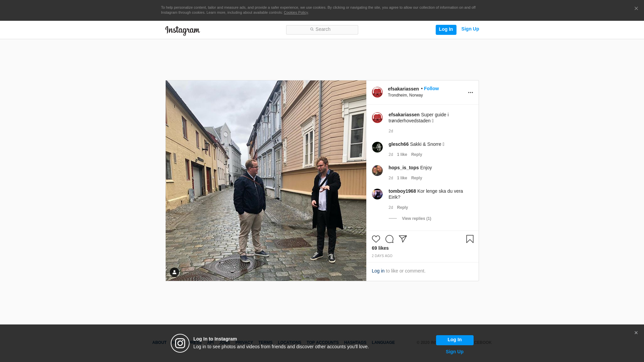Save the post with bookmark icon
The width and height of the screenshot is (644, 362).
point(470,239)
